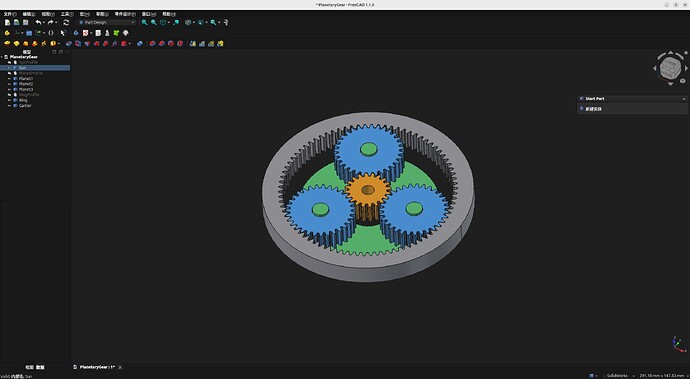
Task: Click the Create sketch icon
Action: [x=85, y=33]
